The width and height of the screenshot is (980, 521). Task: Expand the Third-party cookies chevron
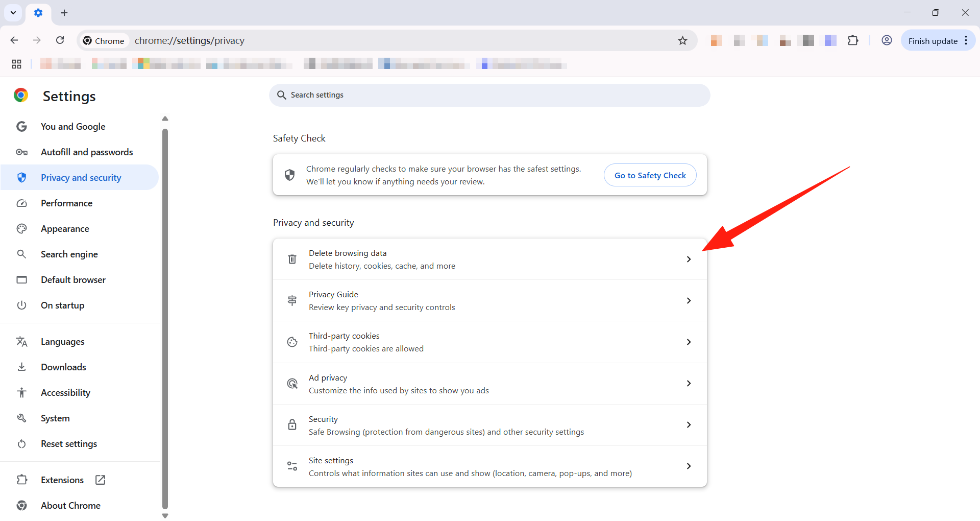click(689, 342)
